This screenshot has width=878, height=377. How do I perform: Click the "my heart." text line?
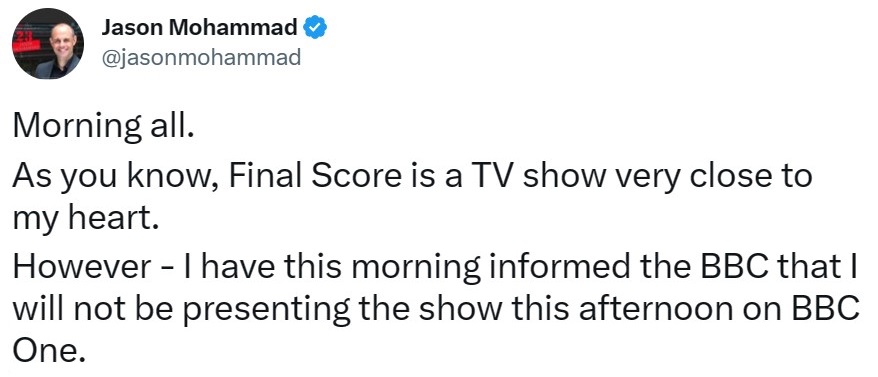coord(82,218)
